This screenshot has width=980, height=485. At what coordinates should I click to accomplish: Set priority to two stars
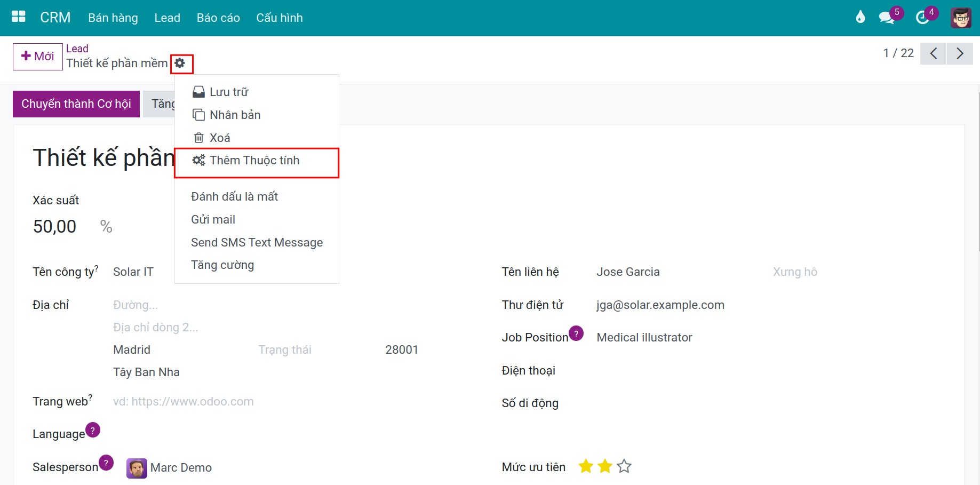pyautogui.click(x=605, y=466)
